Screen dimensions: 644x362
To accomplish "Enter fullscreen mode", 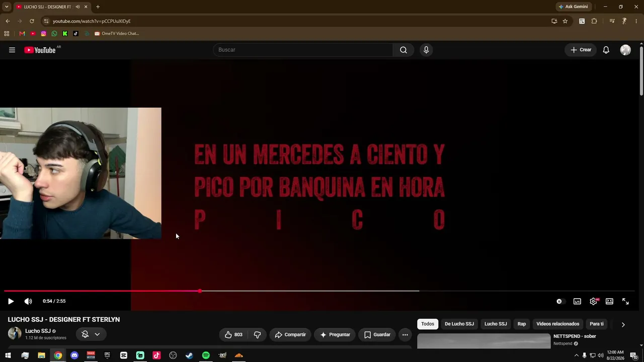I will (625, 301).
